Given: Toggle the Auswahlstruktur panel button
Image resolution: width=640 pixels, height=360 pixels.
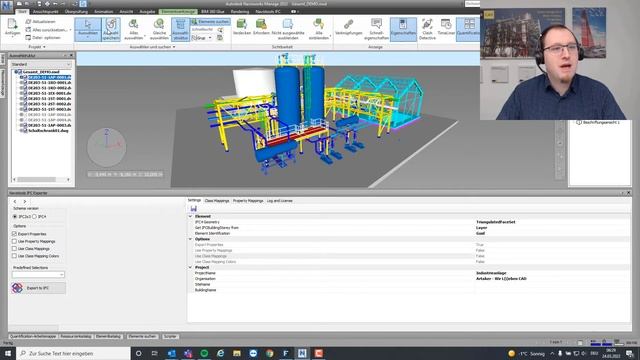Looking at the screenshot, I should pos(180,29).
